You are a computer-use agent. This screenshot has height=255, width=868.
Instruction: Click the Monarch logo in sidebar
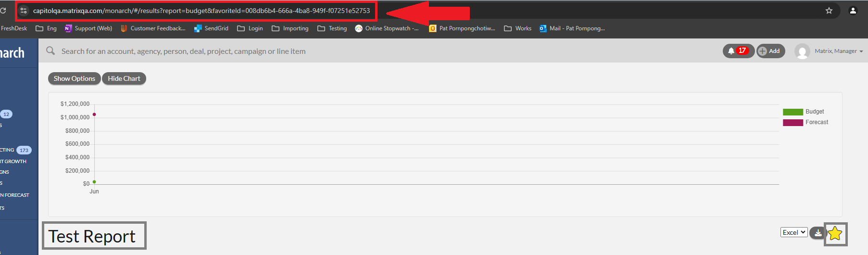pos(12,52)
